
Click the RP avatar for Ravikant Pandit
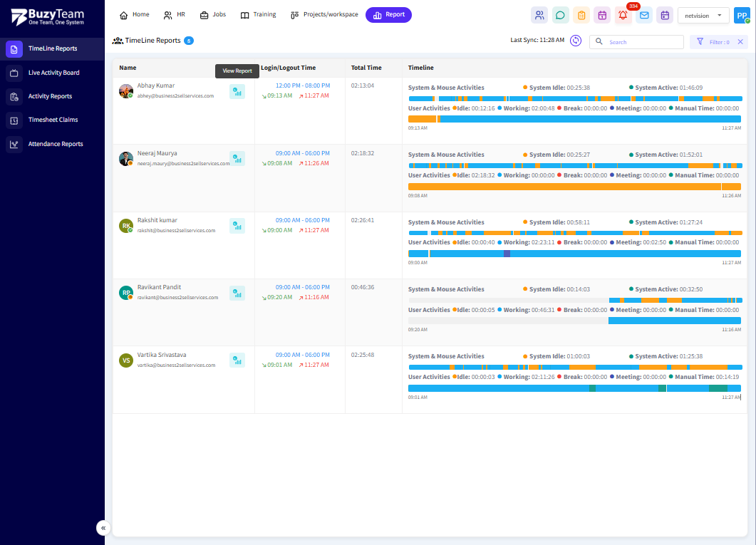pyautogui.click(x=126, y=293)
